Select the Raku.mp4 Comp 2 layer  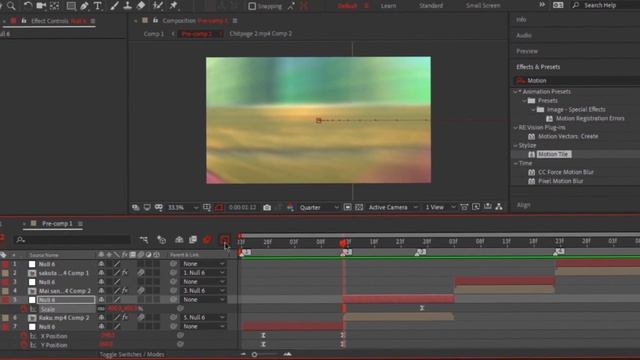coord(64,318)
